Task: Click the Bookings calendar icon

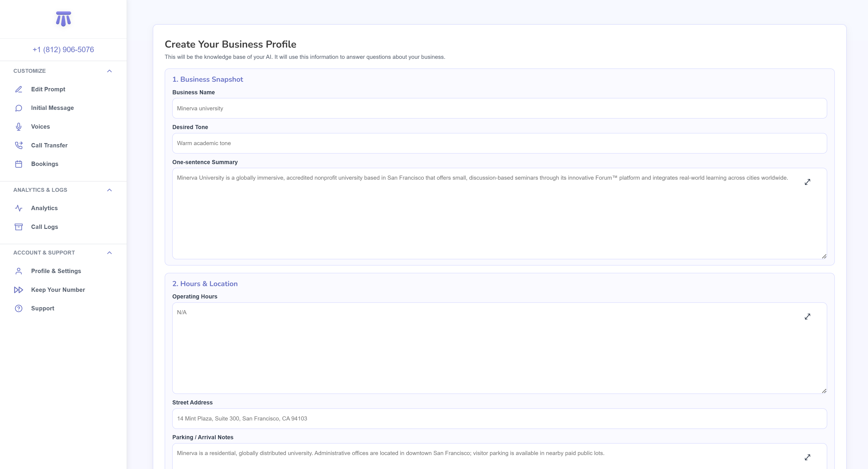Action: tap(19, 164)
